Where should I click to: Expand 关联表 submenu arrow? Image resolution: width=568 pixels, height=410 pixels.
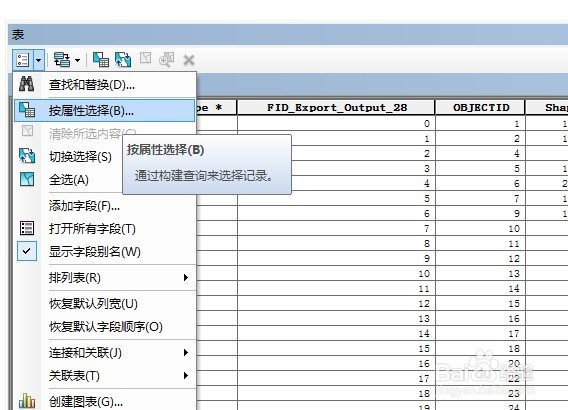[186, 376]
